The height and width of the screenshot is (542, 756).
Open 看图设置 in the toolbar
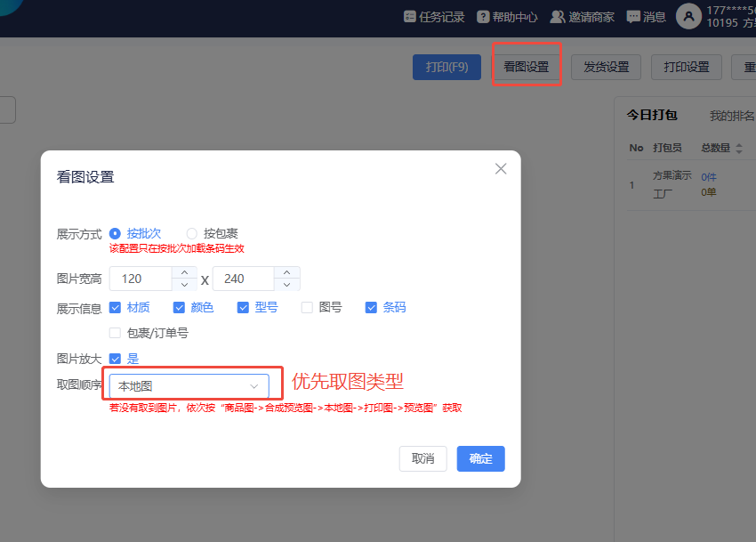527,67
